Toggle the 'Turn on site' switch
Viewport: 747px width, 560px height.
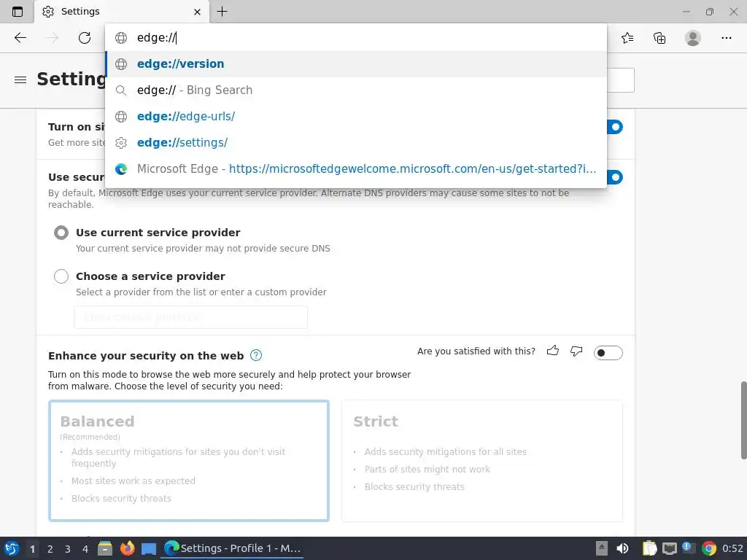(x=615, y=127)
